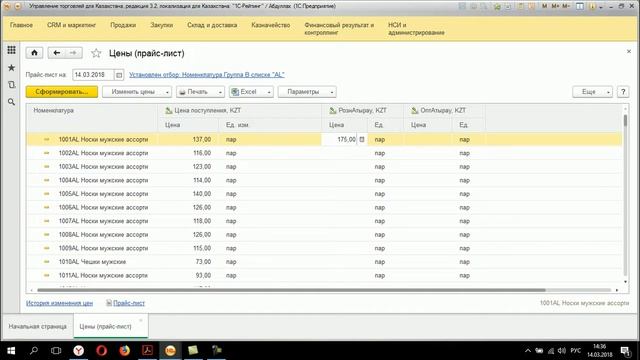Toggle panels layout icon in title bar
The width and height of the screenshot is (640, 360).
(x=580, y=7)
